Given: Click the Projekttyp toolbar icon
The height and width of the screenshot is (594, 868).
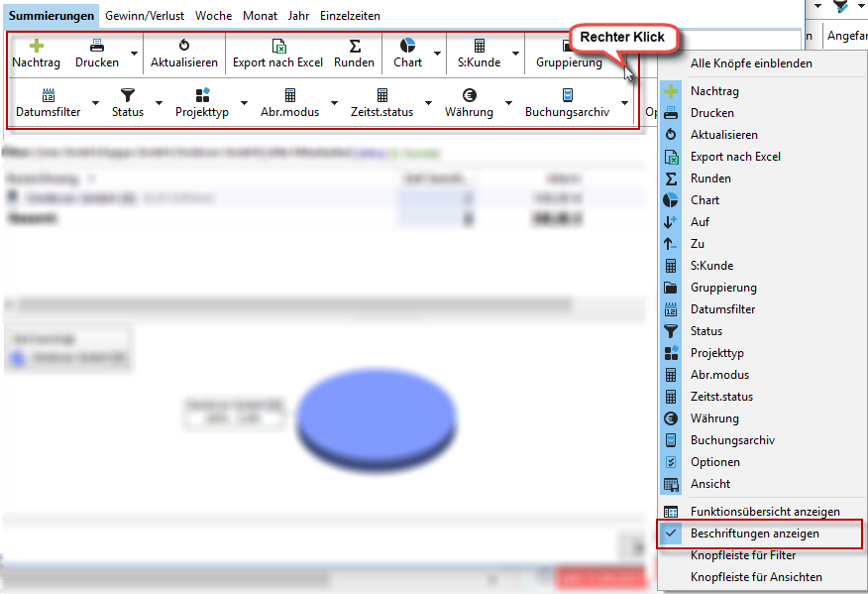Looking at the screenshot, I should (202, 95).
